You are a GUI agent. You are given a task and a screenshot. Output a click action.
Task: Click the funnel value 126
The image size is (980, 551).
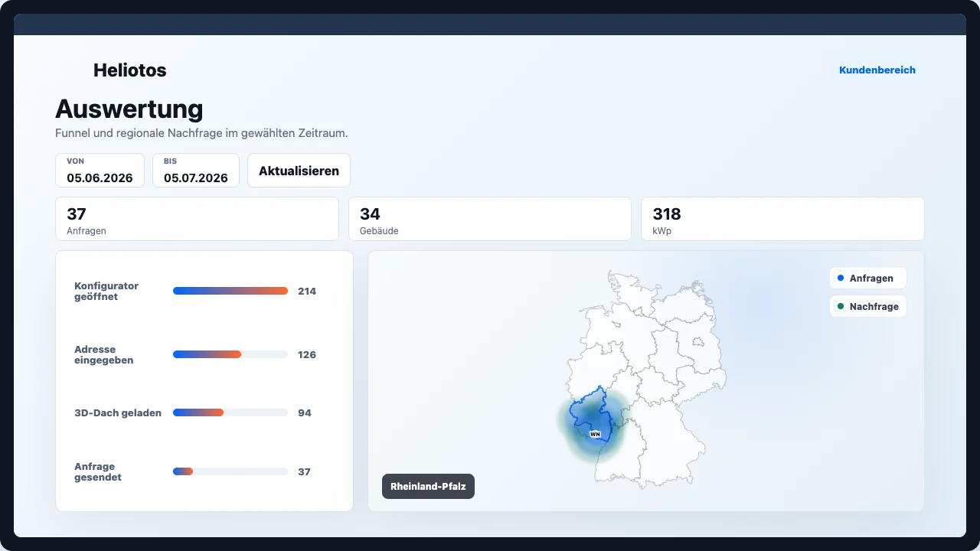point(307,354)
